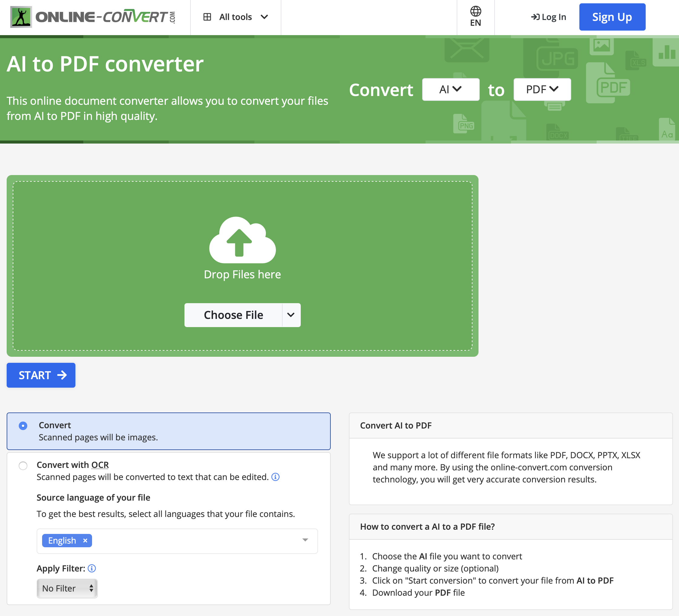Click the Choose File button
The image size is (679, 616).
point(233,315)
